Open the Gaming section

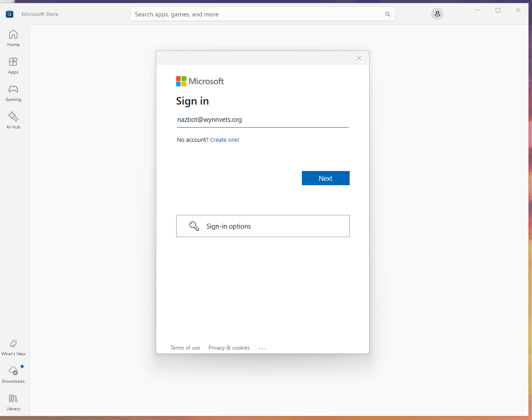point(13,93)
